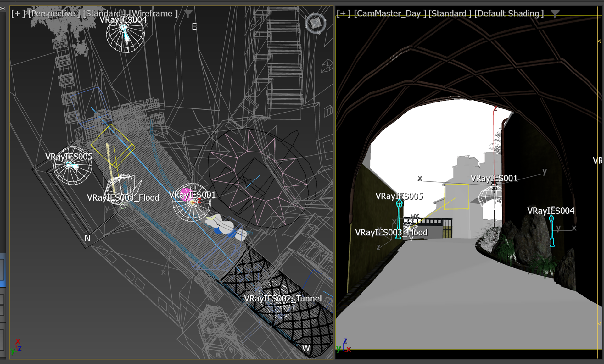
Task: Open the CamMaster_Day viewport filter funnel icon
Action: (x=555, y=14)
